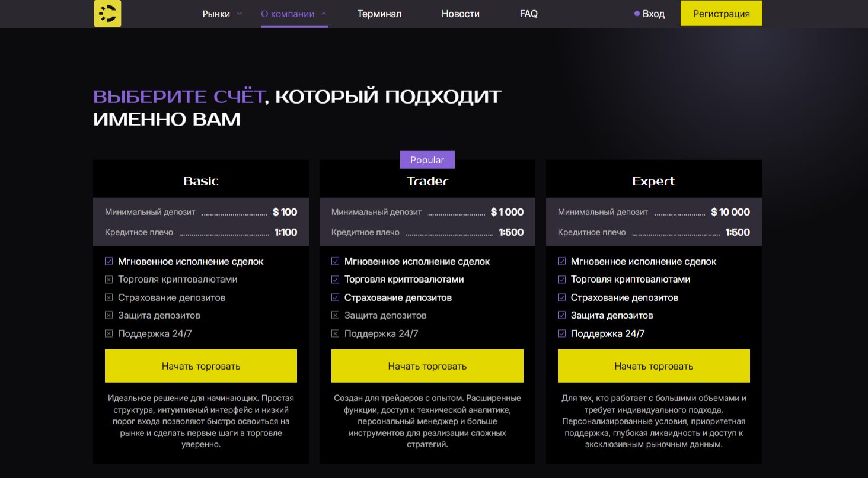Collapse the О компании menu chevron
This screenshot has width=868, height=478.
pos(324,13)
